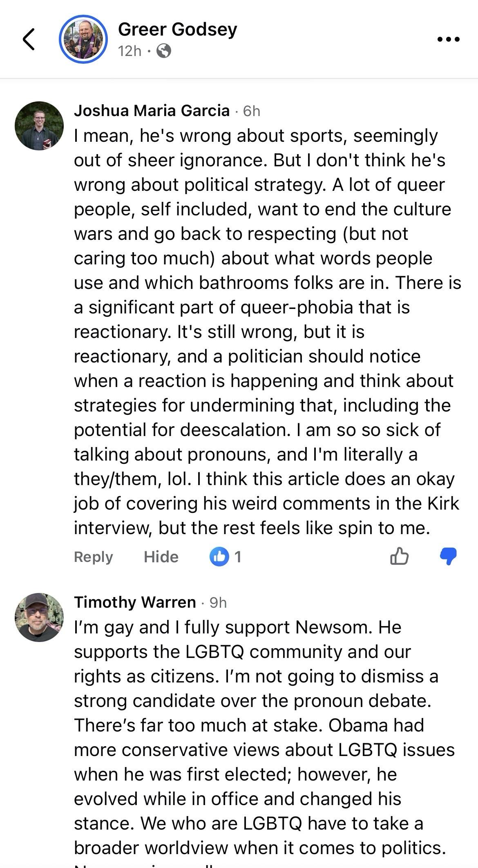Tap the globe public audience icon
This screenshot has width=478, height=868.
[x=164, y=51]
